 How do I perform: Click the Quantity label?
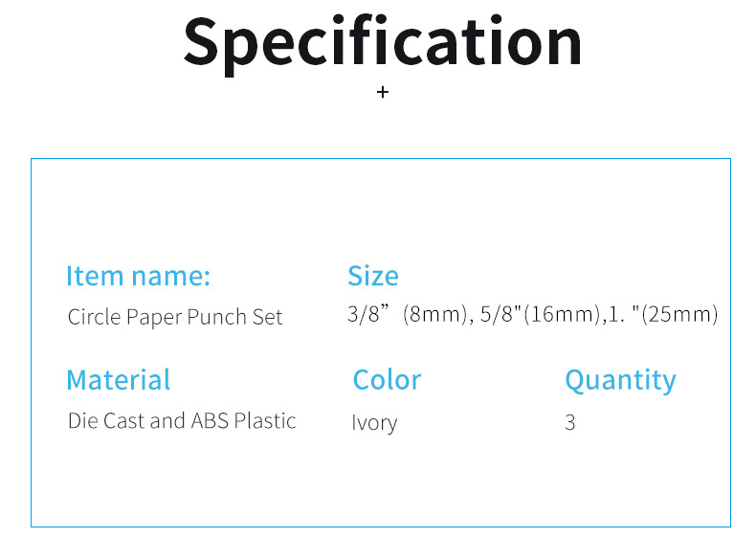[620, 381]
